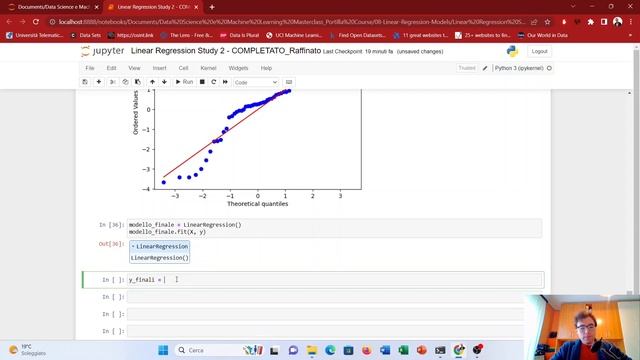Save the notebook with the floppy-disk icon
Screen dimensions: 640x360
coord(85,82)
